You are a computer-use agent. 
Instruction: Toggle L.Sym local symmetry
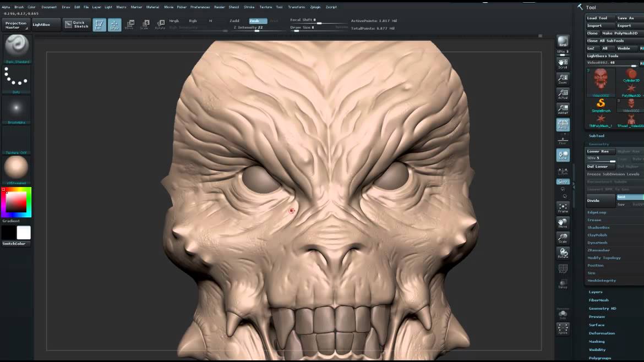tap(563, 171)
